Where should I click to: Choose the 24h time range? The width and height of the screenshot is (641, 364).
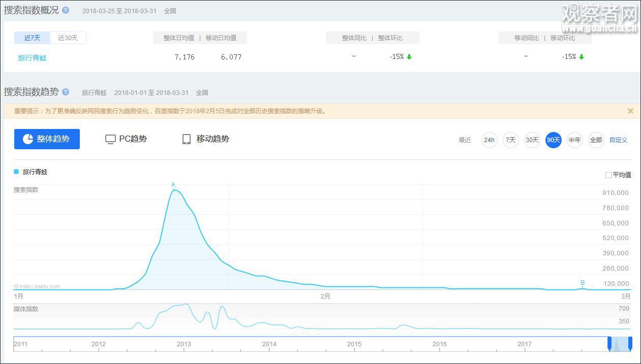point(489,140)
